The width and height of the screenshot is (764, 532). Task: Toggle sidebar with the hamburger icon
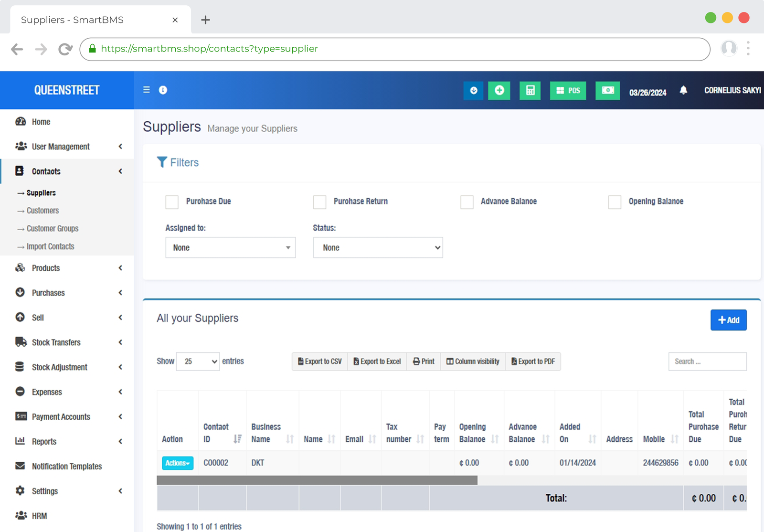[147, 90]
